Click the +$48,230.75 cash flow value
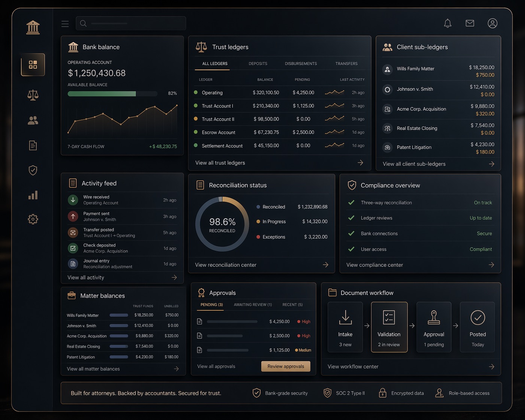Image resolution: width=525 pixels, height=420 pixels. point(163,146)
